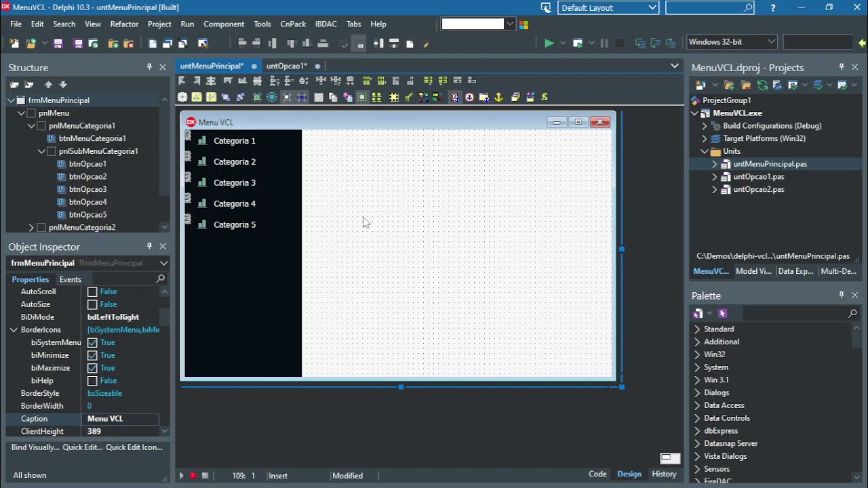The width and height of the screenshot is (868, 488).
Task: Click the Caption property value field
Action: [122, 419]
